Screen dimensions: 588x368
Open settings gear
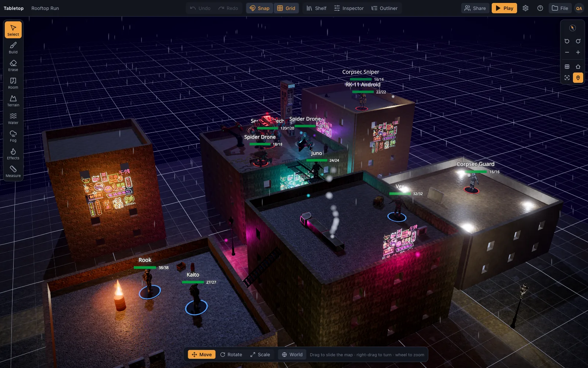526,8
